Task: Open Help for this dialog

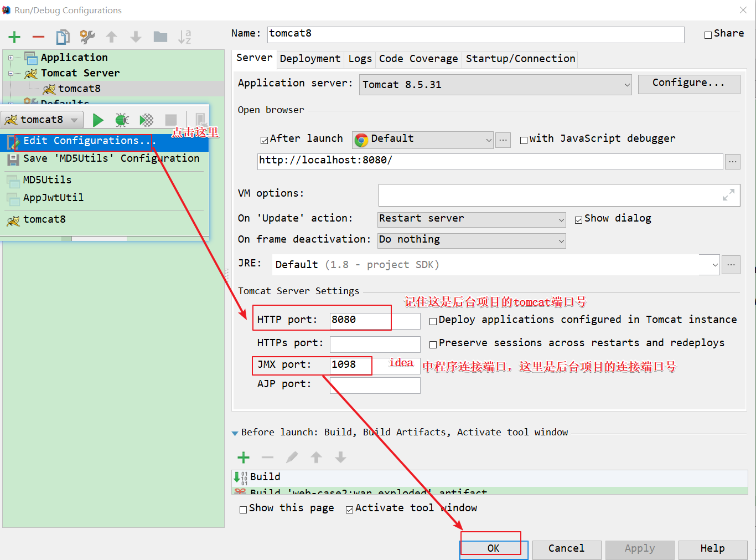Action: pyautogui.click(x=713, y=549)
